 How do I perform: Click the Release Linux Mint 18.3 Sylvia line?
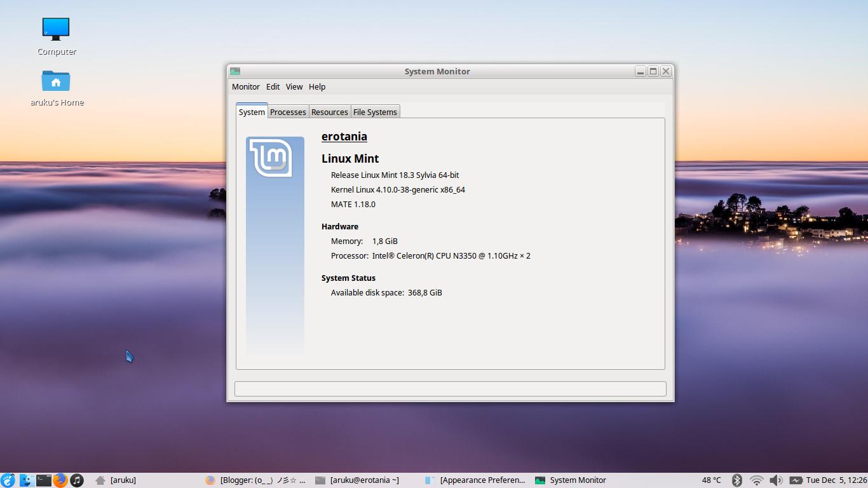(x=395, y=175)
